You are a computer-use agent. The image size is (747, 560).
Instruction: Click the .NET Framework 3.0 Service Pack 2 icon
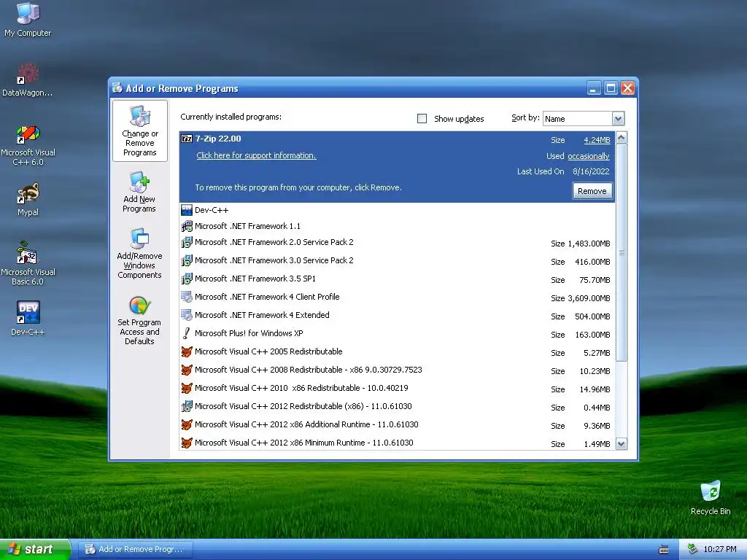(x=187, y=260)
